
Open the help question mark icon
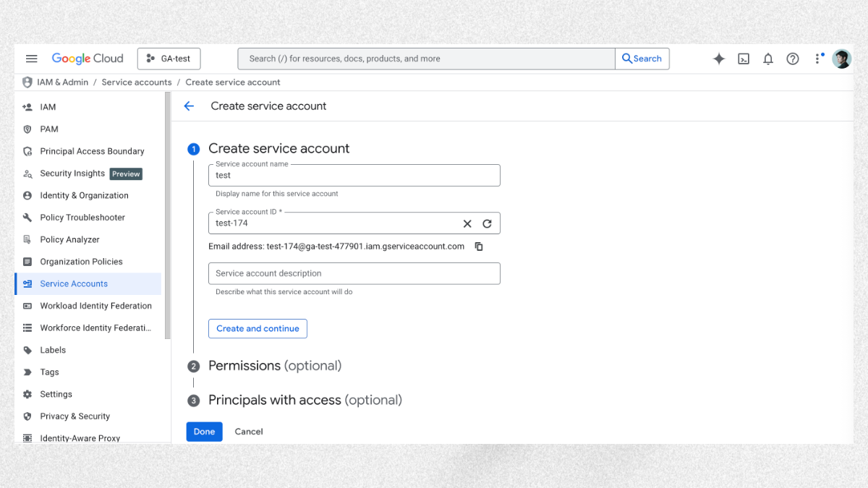click(793, 59)
